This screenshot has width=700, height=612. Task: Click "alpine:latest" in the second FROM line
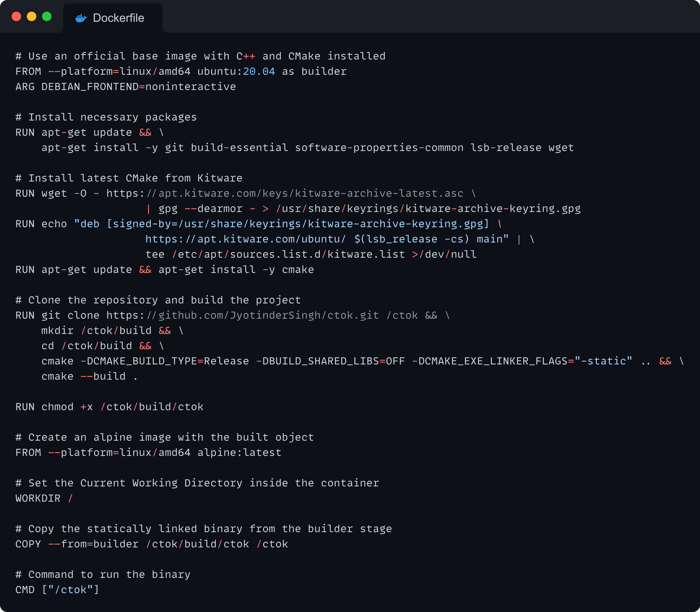click(x=240, y=452)
